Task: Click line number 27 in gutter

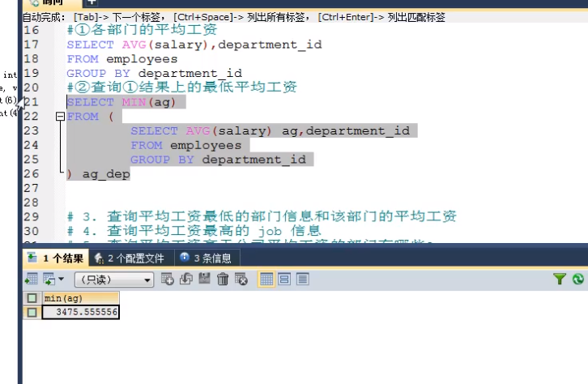Action: [32, 188]
